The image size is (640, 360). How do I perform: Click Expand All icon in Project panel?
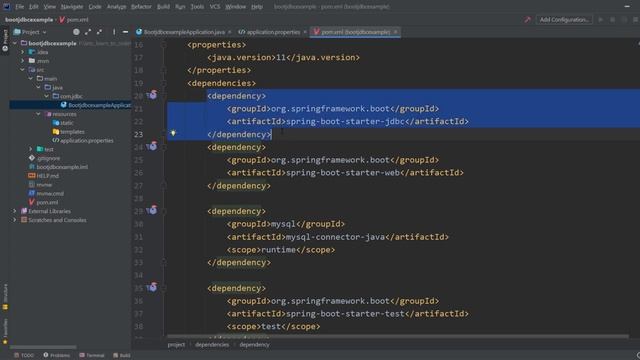pos(88,32)
